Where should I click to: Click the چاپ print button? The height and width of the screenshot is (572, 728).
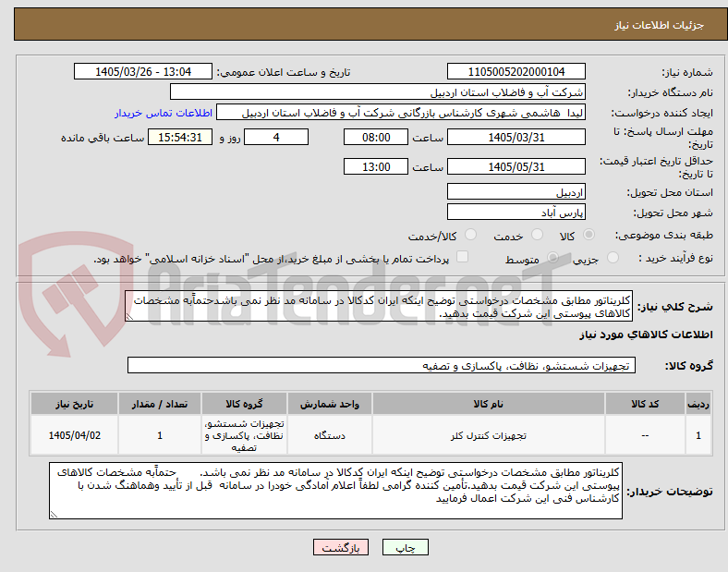click(x=406, y=547)
